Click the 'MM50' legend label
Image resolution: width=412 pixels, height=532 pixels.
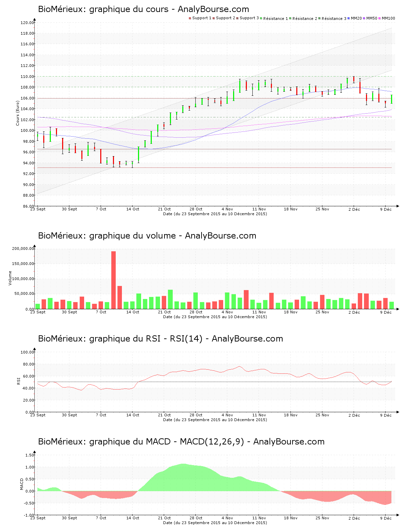[x=372, y=18]
